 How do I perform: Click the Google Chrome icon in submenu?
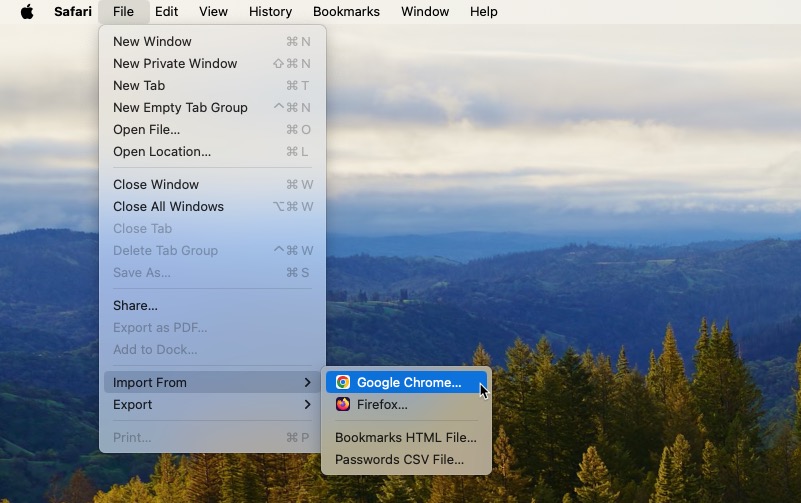(x=343, y=382)
